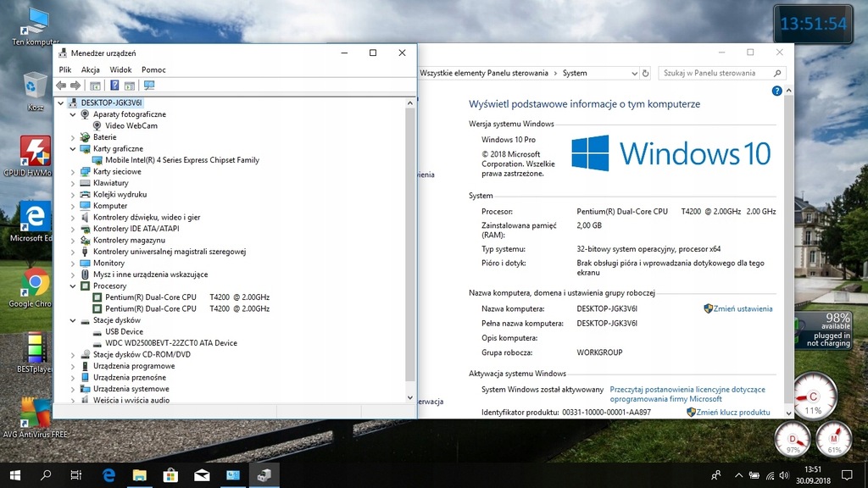Refresh the Control Panel address bar
868x488 pixels.
(645, 73)
